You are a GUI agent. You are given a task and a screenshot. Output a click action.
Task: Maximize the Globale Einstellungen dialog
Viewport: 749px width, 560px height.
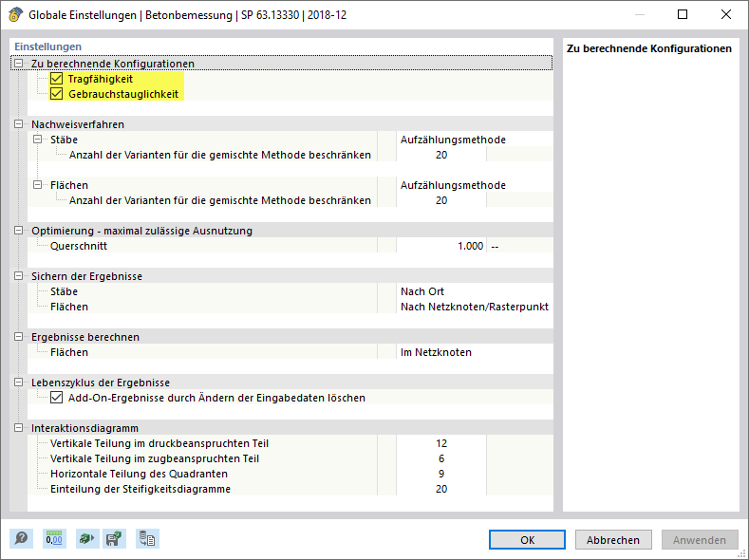coord(683,14)
